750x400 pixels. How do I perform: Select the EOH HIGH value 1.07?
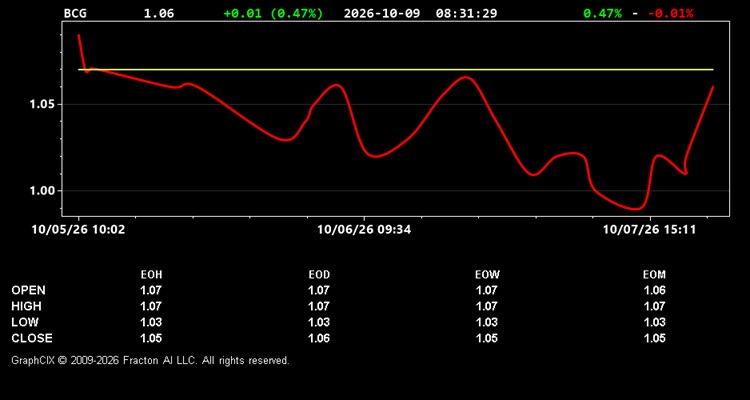[151, 306]
